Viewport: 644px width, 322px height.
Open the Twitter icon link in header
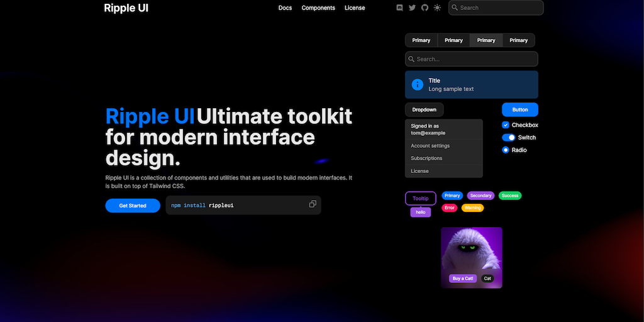[412, 8]
